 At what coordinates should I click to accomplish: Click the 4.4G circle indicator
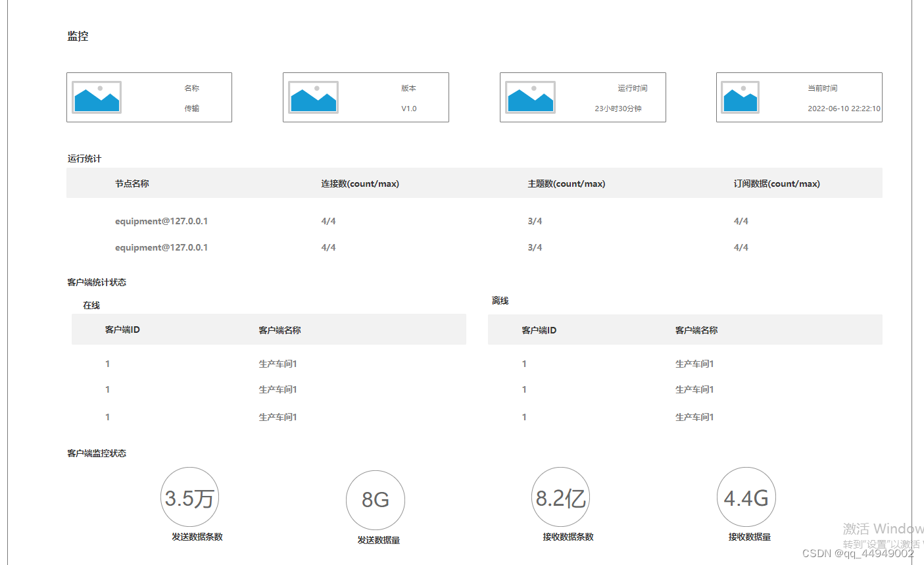[x=746, y=497]
